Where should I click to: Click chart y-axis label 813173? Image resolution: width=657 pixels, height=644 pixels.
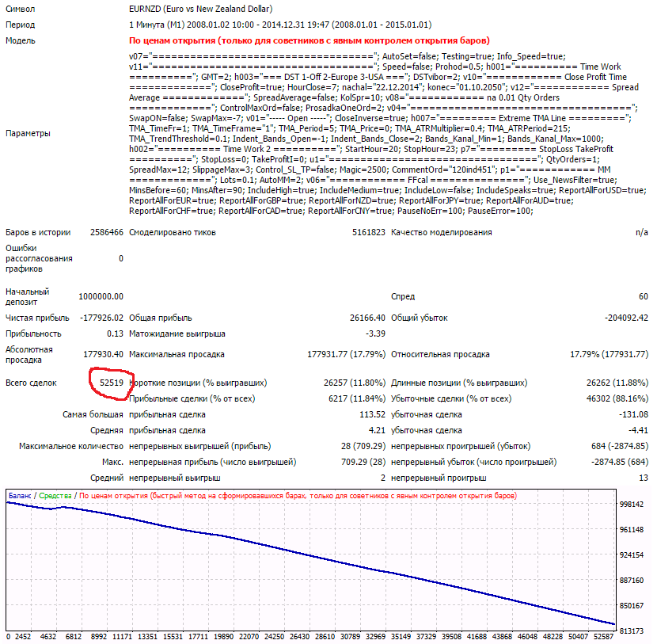(x=632, y=631)
